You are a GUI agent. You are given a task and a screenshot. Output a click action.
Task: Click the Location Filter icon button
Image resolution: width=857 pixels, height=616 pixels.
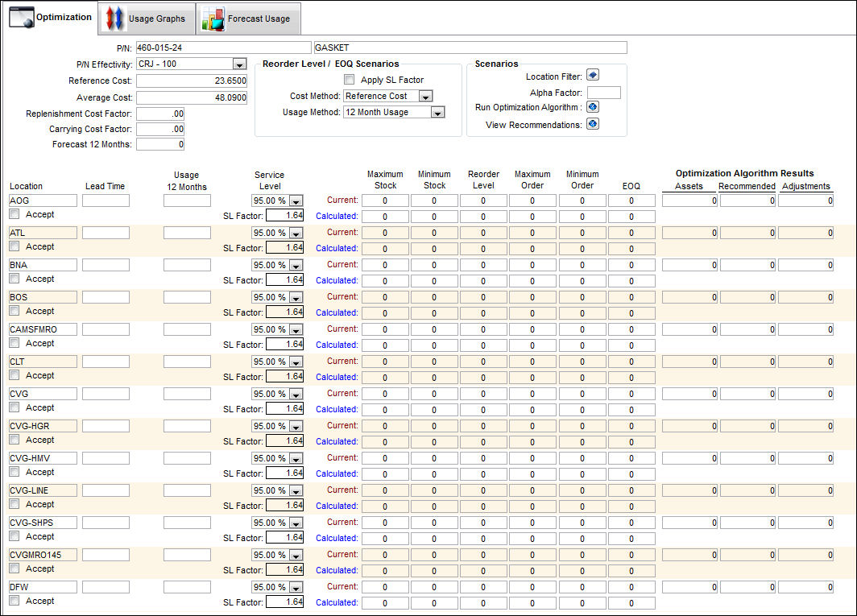[593, 75]
